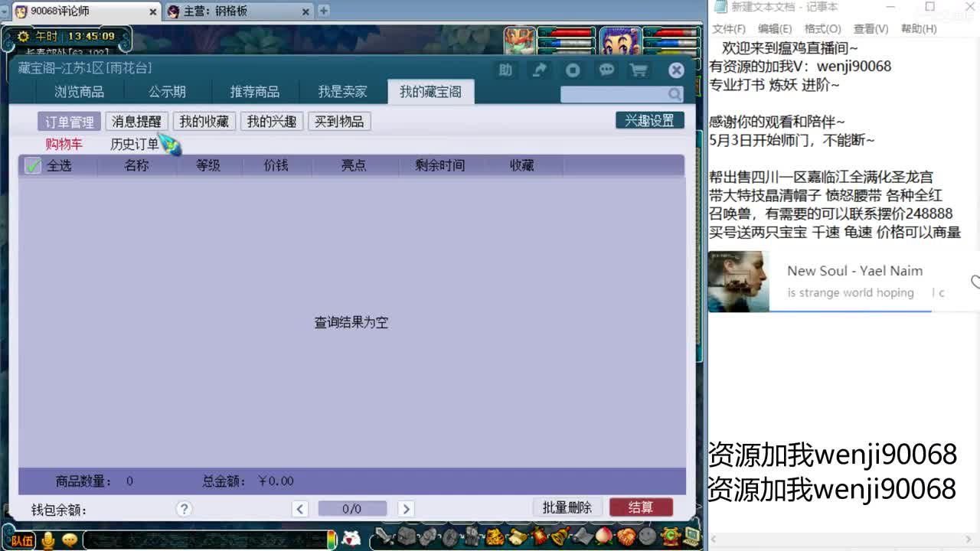This screenshot has height=551, width=980.
Task: Click the bell icon in bottom toolbar
Action: (x=560, y=536)
